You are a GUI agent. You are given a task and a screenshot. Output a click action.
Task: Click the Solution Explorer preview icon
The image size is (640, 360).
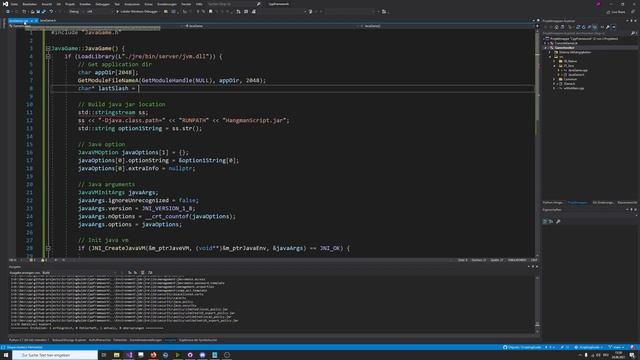tap(614, 27)
